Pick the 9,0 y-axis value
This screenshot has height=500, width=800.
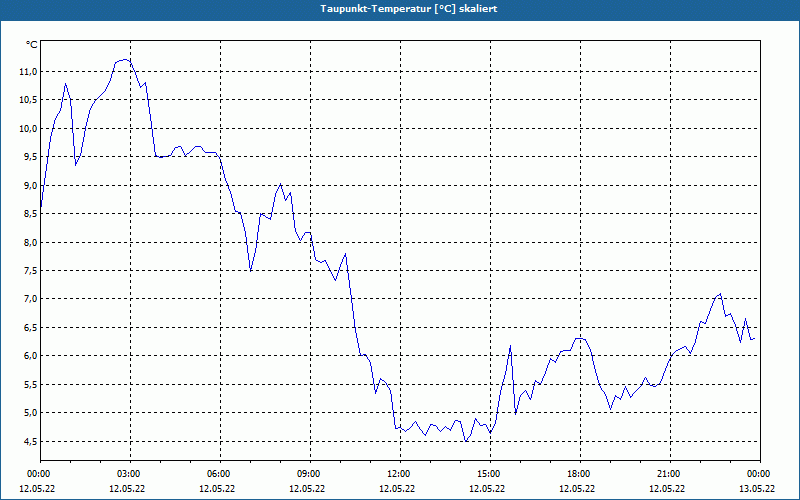tap(30, 185)
